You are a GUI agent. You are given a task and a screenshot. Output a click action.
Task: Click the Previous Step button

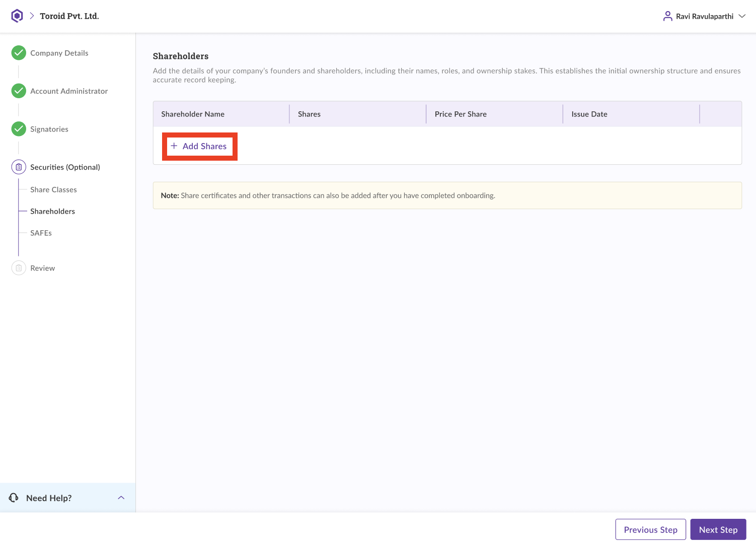click(x=650, y=529)
